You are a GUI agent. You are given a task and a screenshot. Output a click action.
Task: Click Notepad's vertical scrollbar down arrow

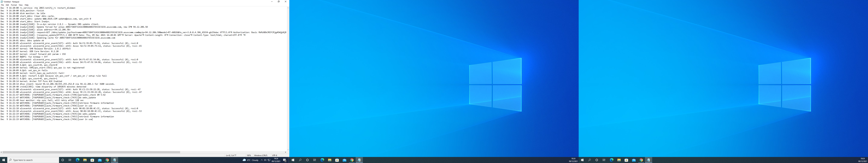pyautogui.click(x=288, y=150)
